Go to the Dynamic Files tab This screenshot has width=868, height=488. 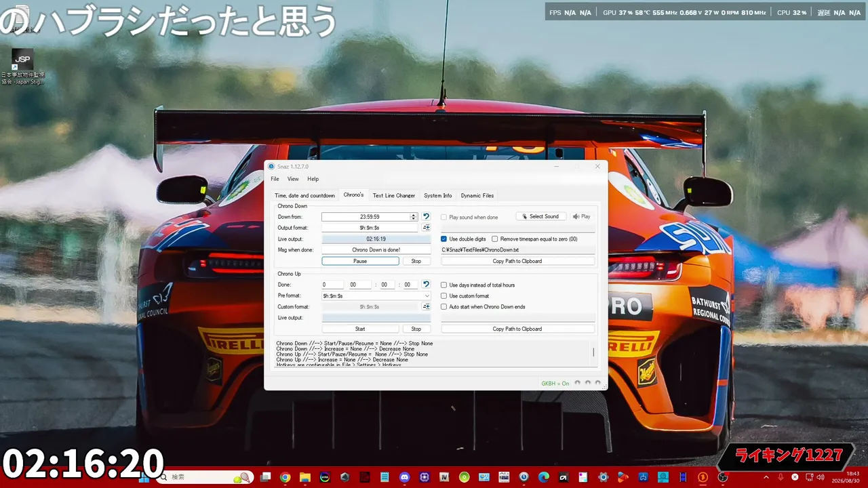477,196
